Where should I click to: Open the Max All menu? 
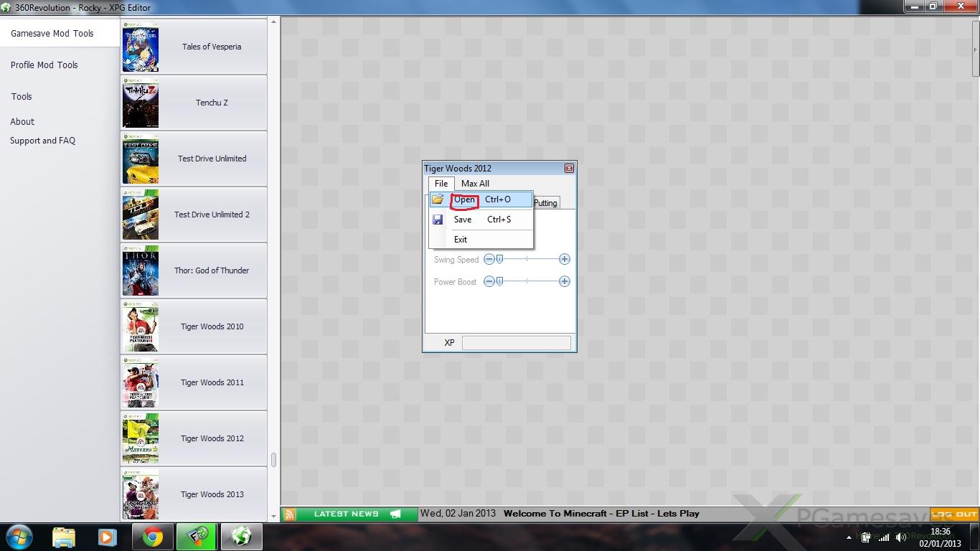(475, 184)
